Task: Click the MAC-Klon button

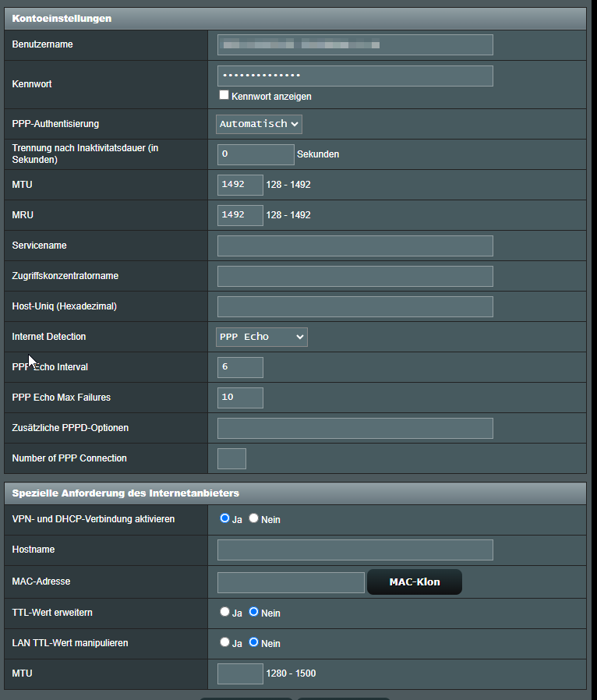Action: pos(415,582)
